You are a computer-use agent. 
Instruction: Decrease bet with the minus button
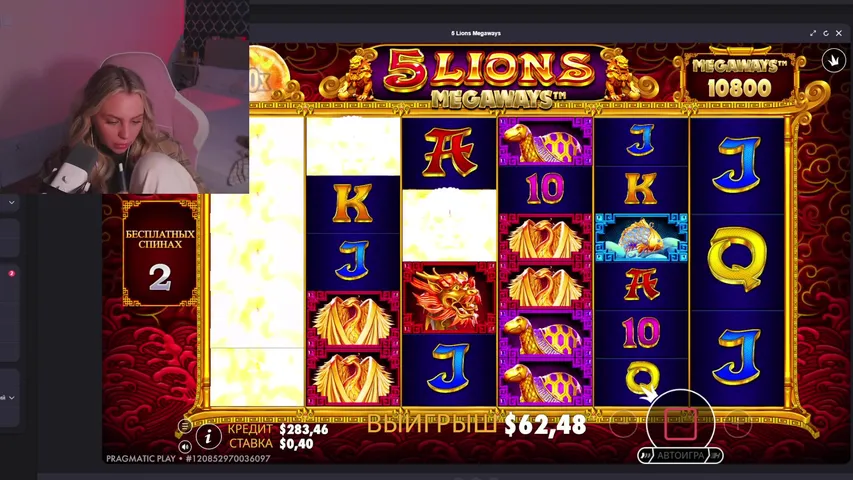pos(623,424)
